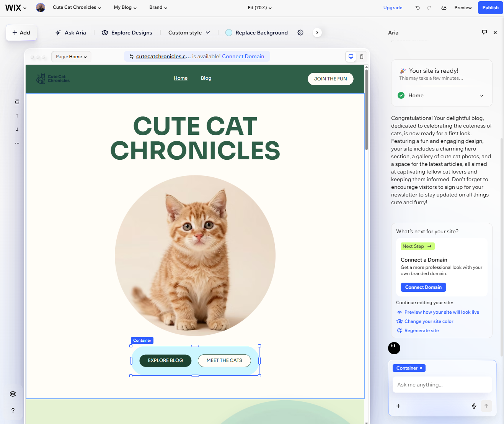Viewport: 504px width, 424px height.
Task: Undo the last change
Action: [x=417, y=7]
